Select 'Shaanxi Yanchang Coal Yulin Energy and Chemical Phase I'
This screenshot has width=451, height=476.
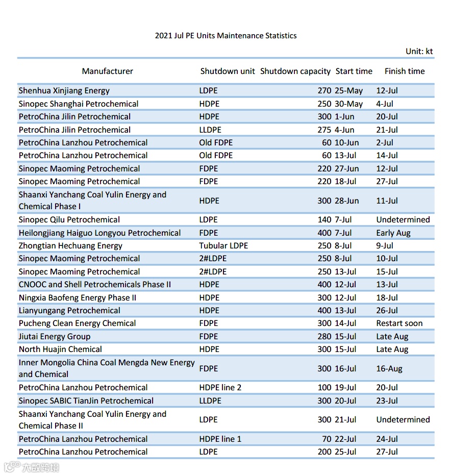coord(92,201)
